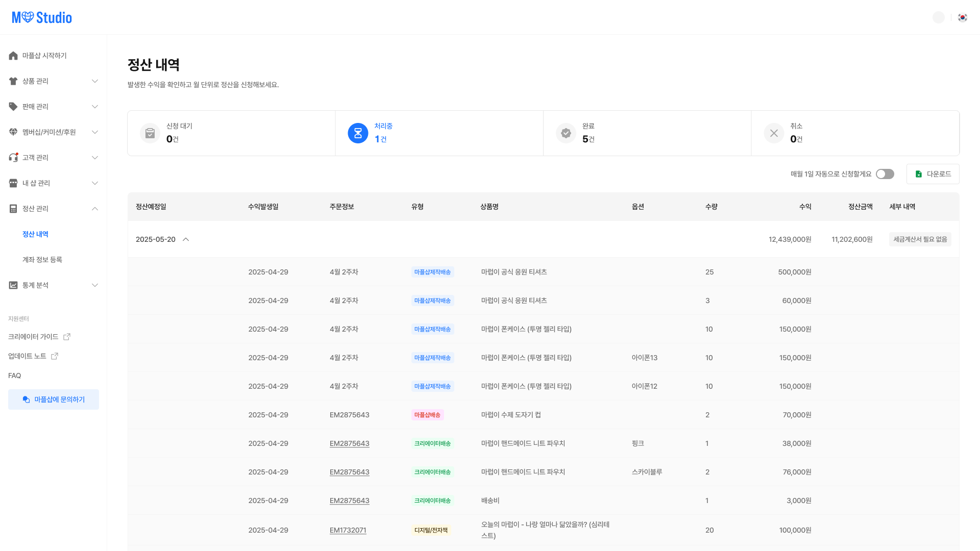Collapse the 정산 관리 menu chevron
The image size is (980, 551).
tap(95, 209)
